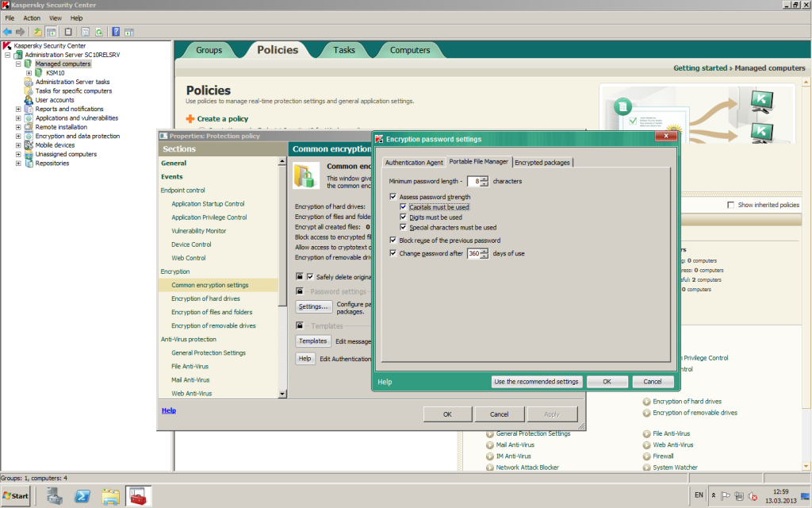Expand Applications and vulnerabilities node
The image size is (812, 508).
(x=18, y=118)
